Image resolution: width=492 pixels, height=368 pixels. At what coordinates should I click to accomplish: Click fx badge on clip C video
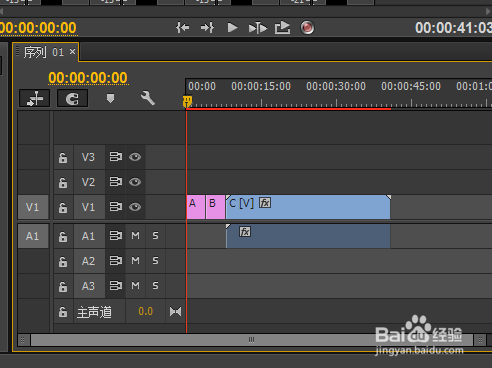(265, 203)
